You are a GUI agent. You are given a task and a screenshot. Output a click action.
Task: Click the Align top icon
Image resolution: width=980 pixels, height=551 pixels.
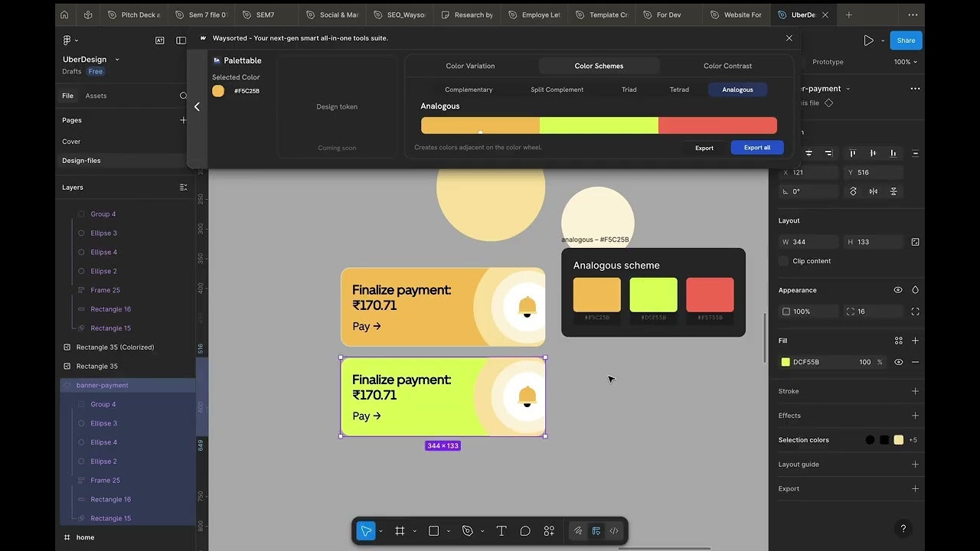853,153
